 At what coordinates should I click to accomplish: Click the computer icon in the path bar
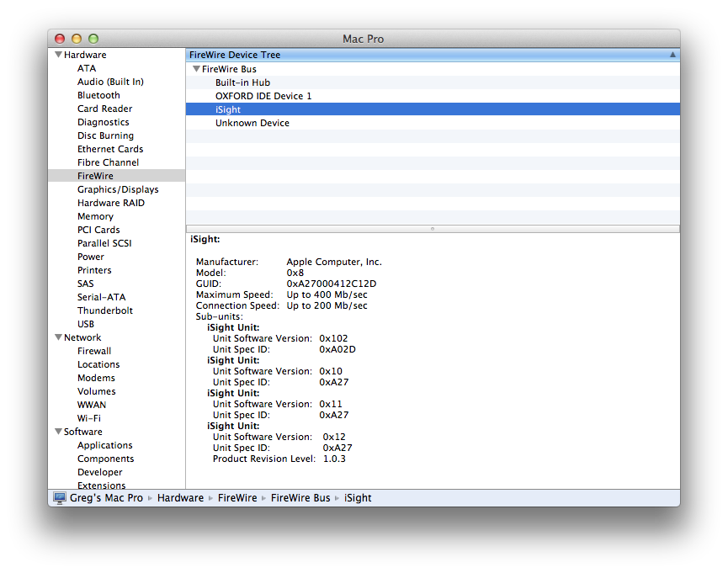pyautogui.click(x=60, y=498)
